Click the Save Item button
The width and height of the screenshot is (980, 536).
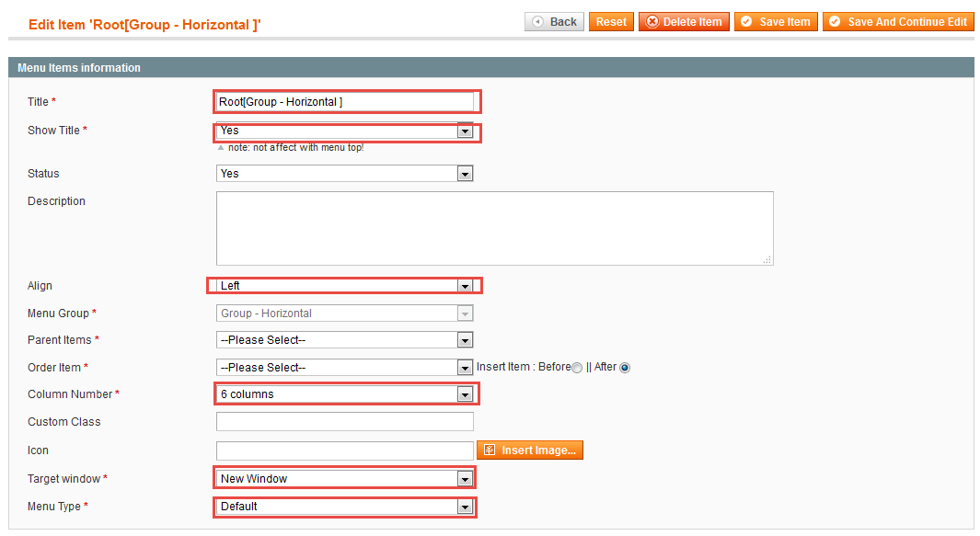[x=776, y=22]
